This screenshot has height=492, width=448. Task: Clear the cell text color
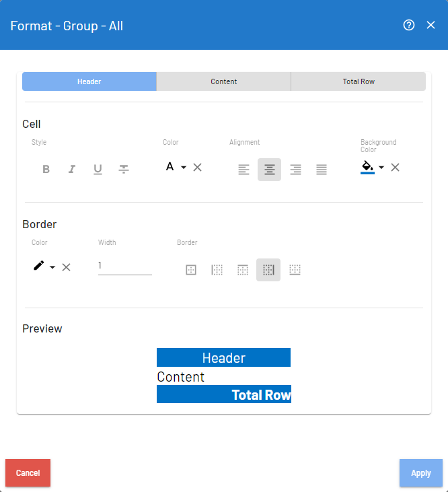[198, 167]
